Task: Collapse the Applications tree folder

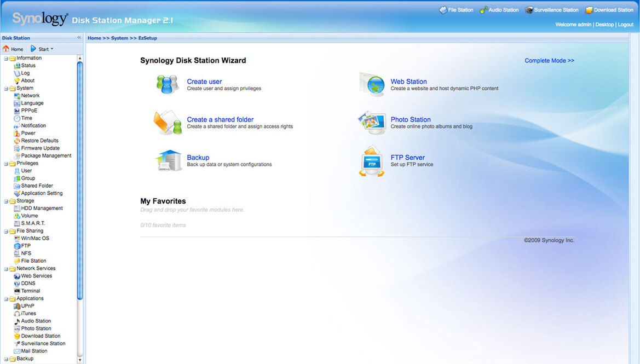Action: (6, 299)
